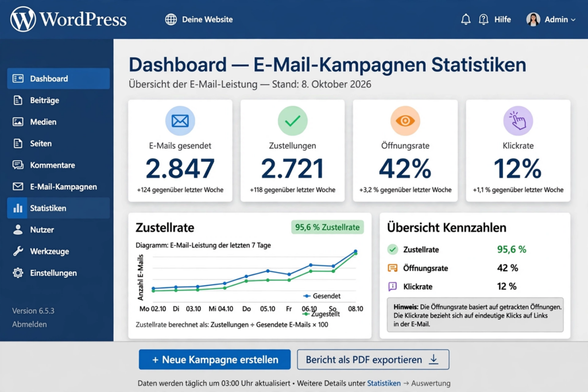Open the Medien menu item
Screen dimensions: 588x392
tap(43, 122)
